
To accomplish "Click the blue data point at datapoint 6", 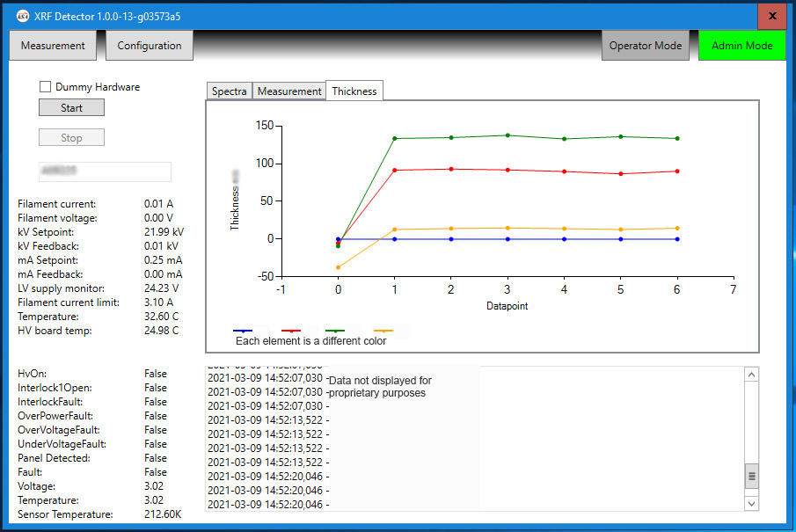I will (x=677, y=239).
